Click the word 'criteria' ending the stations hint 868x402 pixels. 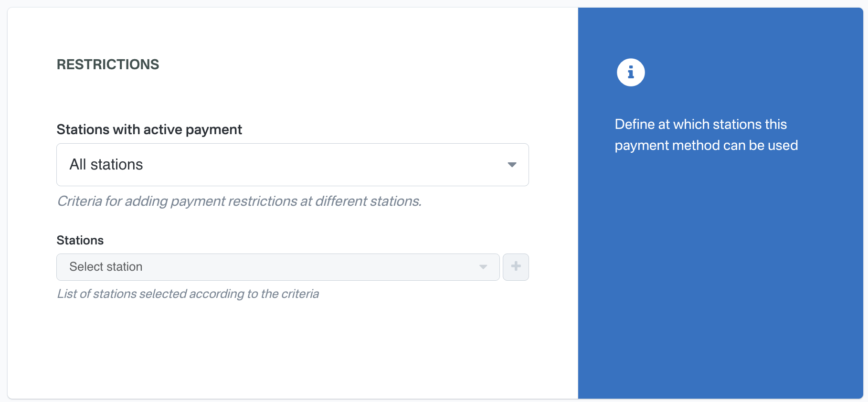pos(300,294)
